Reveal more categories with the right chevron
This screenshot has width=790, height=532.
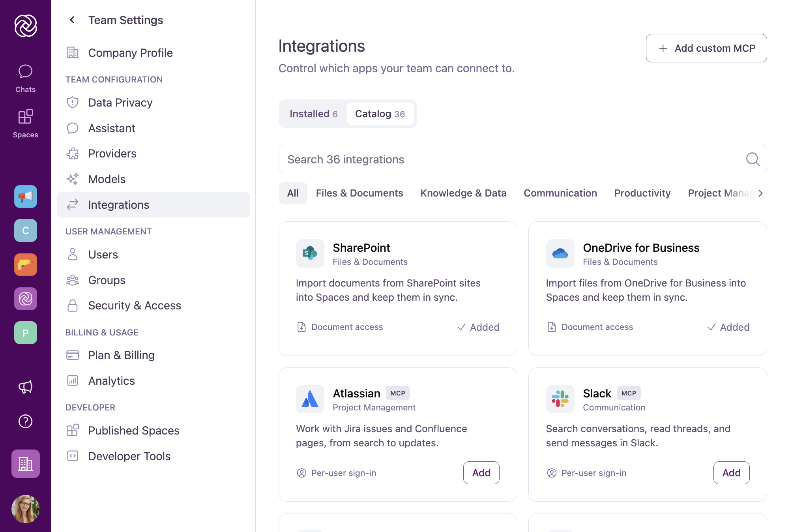point(761,193)
